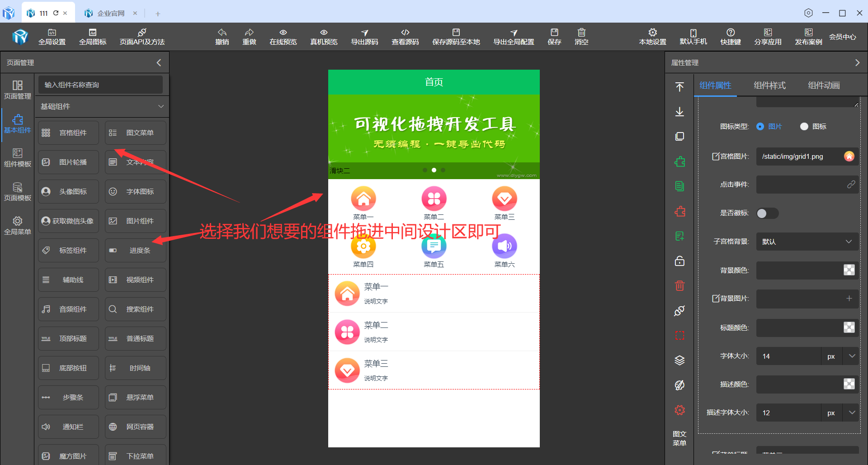Click move-down arrow in property toolbar

(679, 112)
